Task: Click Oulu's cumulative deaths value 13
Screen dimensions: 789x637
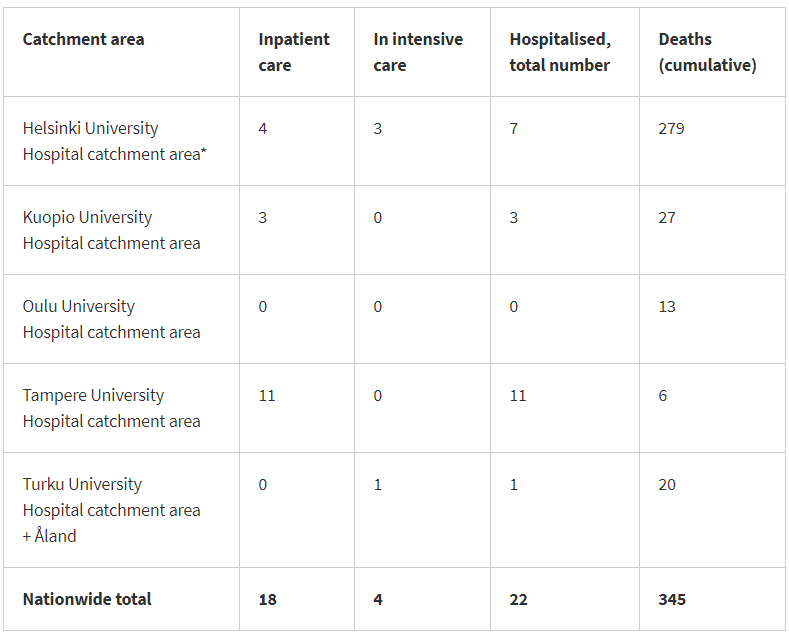Action: (667, 307)
